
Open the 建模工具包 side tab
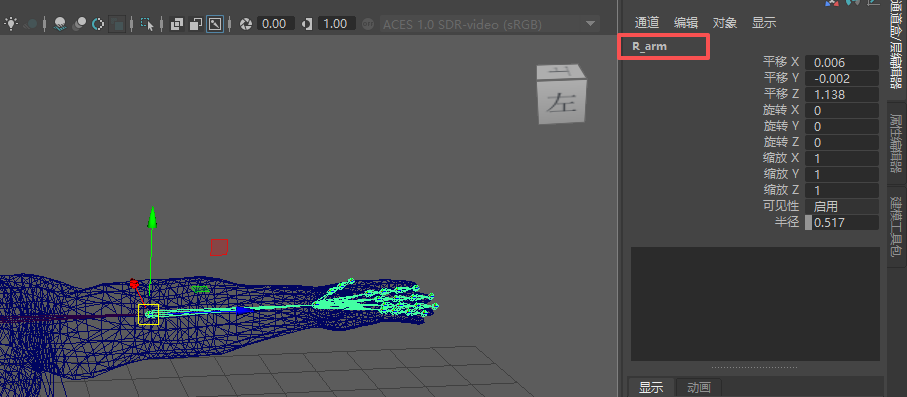tap(897, 226)
